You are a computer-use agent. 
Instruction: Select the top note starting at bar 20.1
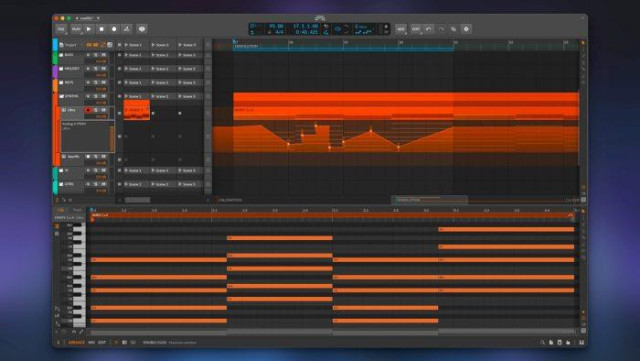pos(506,230)
